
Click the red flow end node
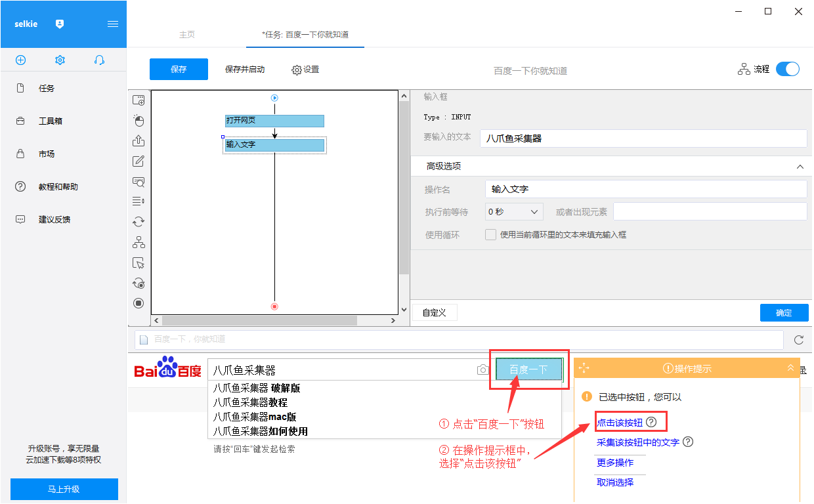click(275, 306)
